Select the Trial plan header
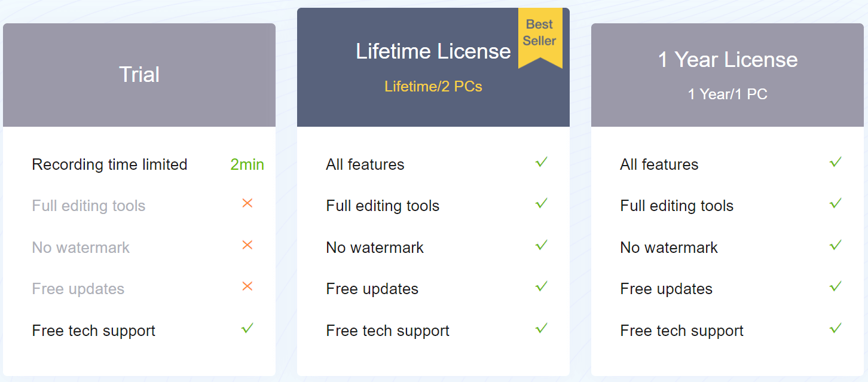This screenshot has height=382, width=868. (x=139, y=75)
